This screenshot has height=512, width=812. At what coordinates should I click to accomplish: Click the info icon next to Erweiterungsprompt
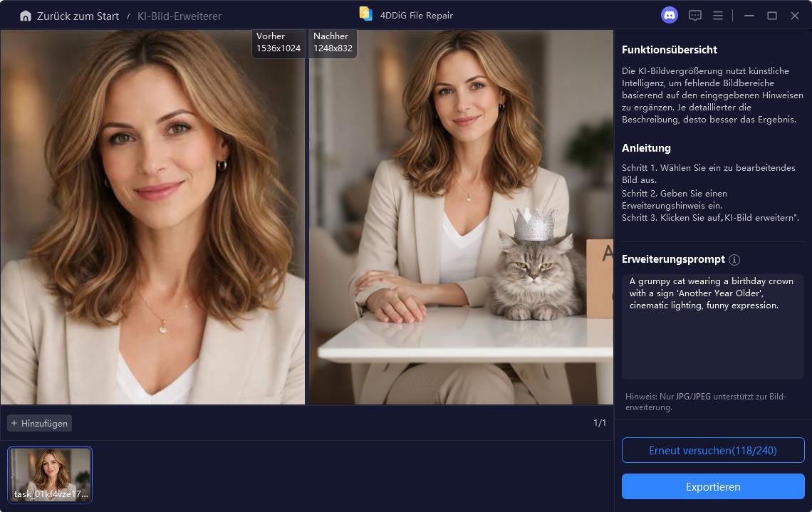tap(734, 260)
